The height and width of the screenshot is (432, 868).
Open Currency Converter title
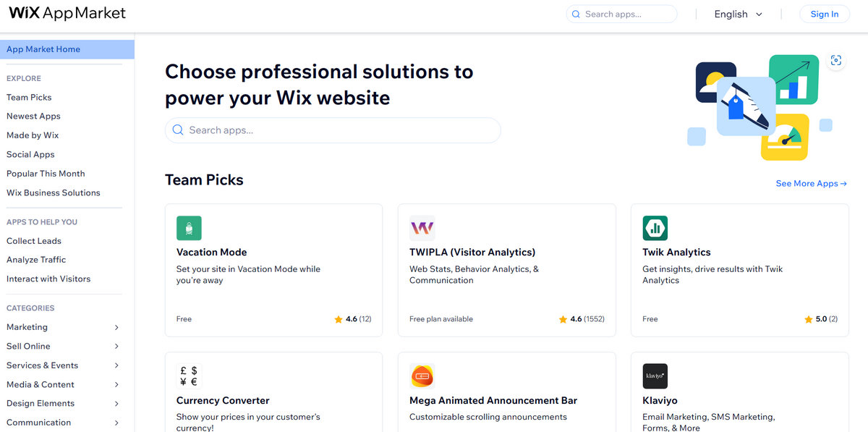tap(223, 401)
